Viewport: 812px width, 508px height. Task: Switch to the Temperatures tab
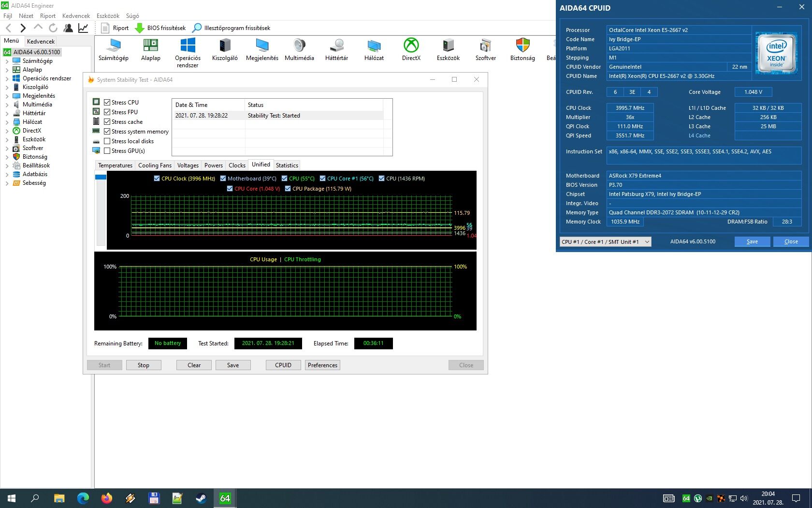pos(115,165)
